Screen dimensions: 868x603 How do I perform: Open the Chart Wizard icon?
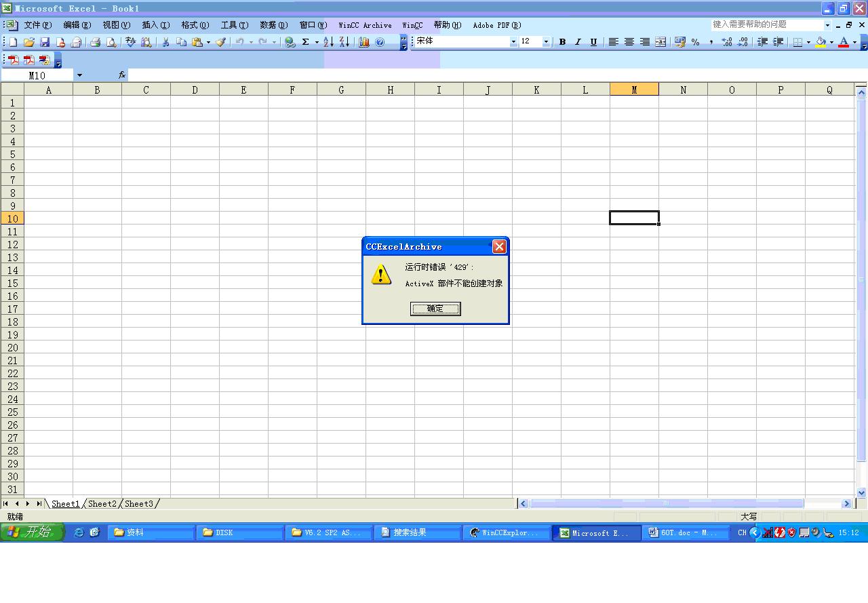click(364, 42)
